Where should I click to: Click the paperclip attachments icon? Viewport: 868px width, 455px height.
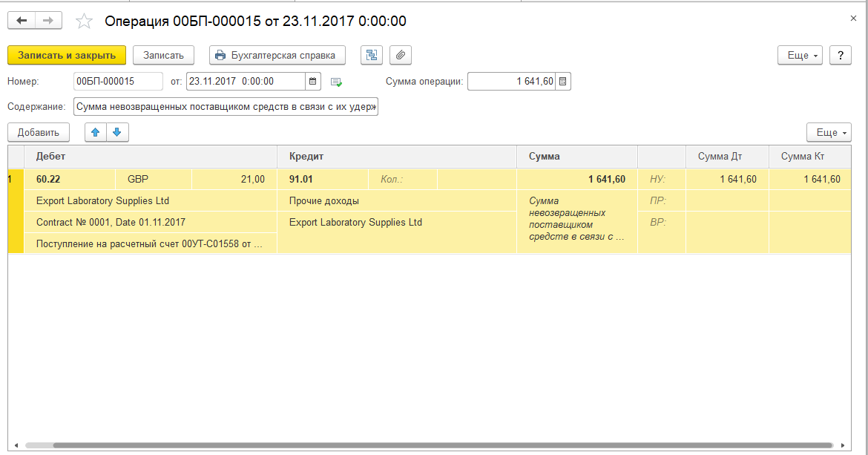tap(400, 56)
